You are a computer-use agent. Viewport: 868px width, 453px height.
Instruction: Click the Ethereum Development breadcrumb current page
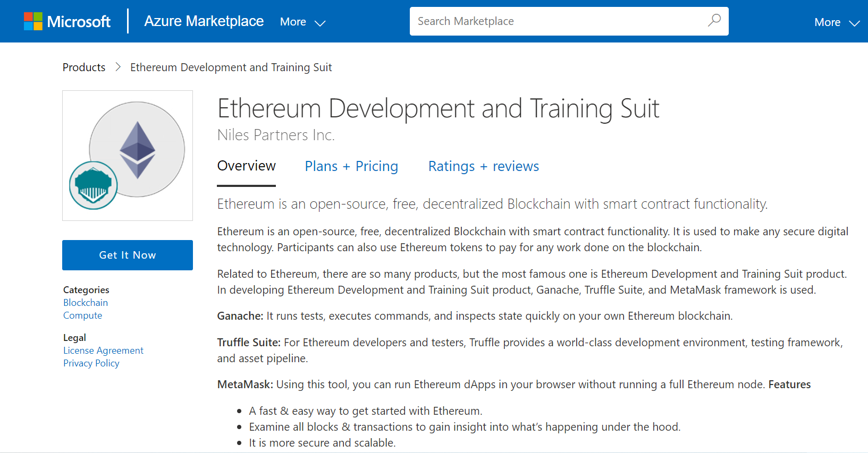click(231, 67)
